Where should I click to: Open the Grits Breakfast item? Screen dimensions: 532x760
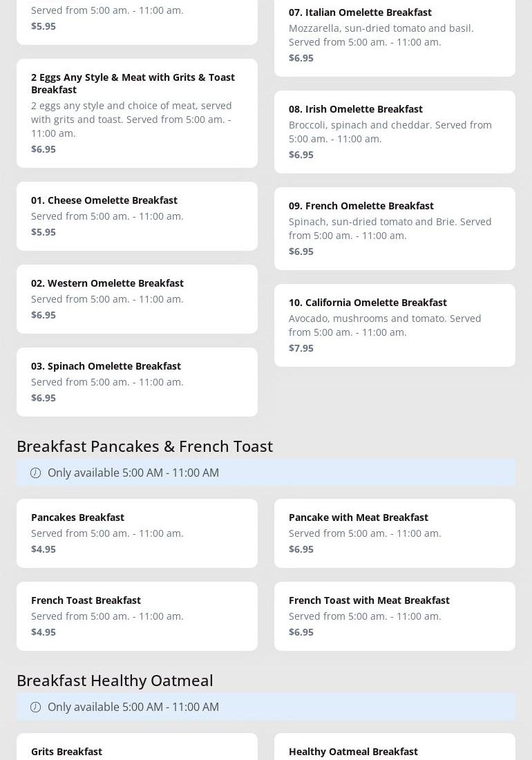click(x=137, y=750)
